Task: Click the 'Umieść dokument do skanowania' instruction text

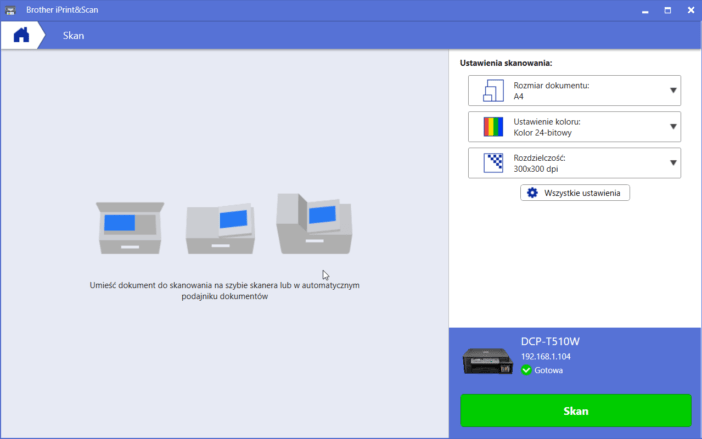Action: point(224,290)
